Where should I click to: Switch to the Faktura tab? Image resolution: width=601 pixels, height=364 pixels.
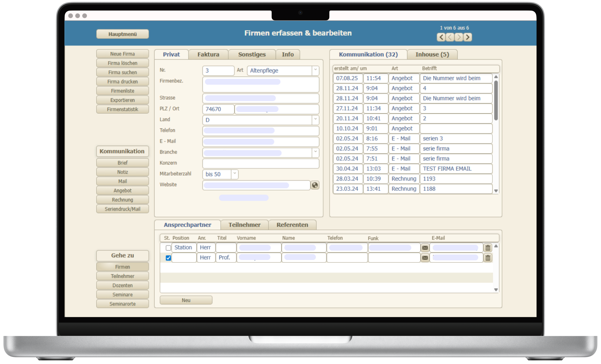208,54
